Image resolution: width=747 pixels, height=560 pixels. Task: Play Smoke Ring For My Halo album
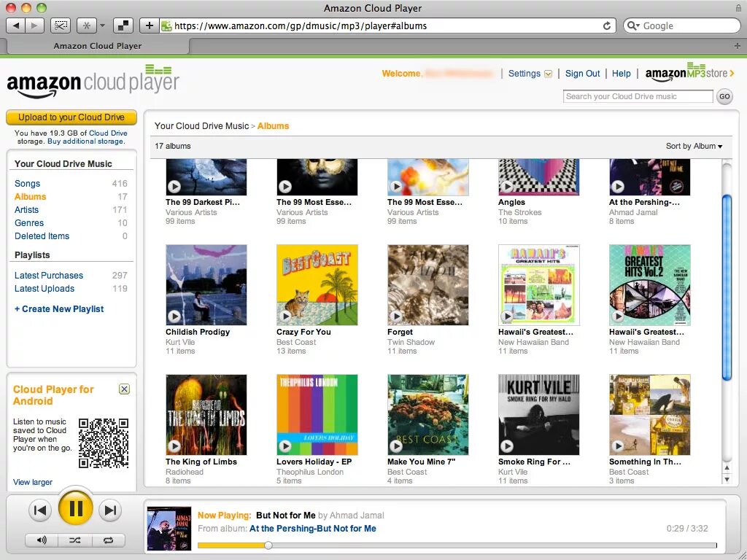click(507, 446)
